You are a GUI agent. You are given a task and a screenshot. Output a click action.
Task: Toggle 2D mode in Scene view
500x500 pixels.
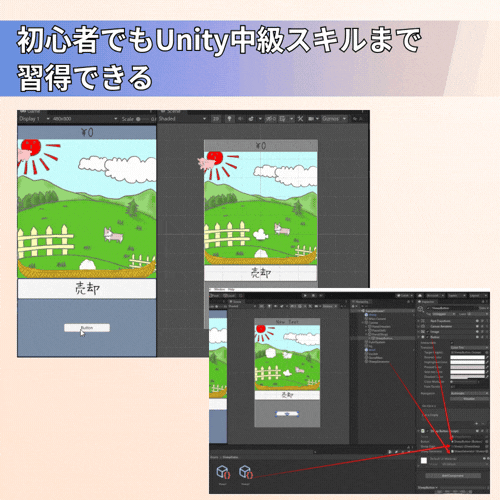[216, 119]
